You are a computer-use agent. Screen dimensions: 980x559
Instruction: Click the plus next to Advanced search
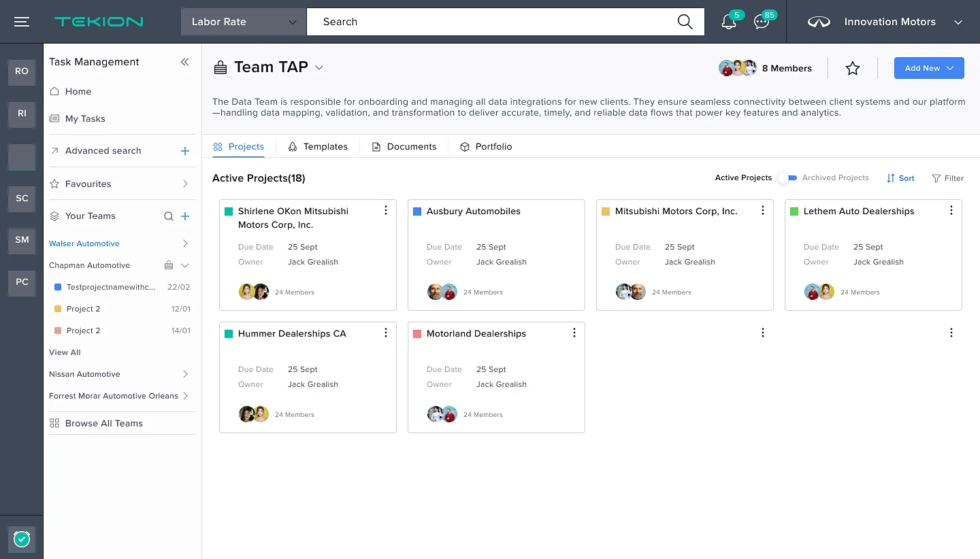click(x=184, y=151)
